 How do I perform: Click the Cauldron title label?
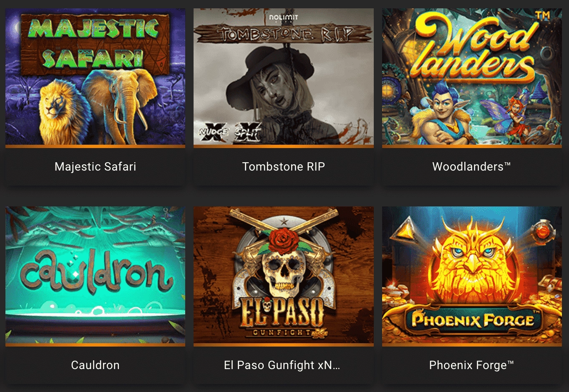[x=95, y=365]
